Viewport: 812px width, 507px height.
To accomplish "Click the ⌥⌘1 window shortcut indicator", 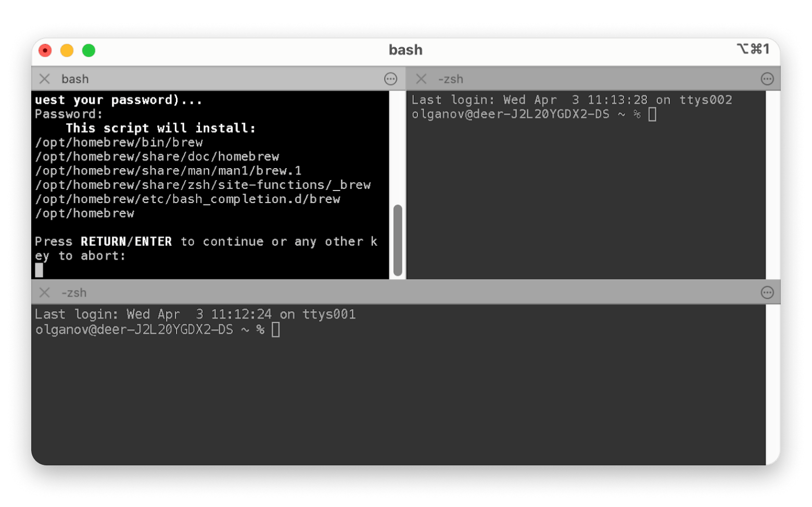I will [753, 49].
